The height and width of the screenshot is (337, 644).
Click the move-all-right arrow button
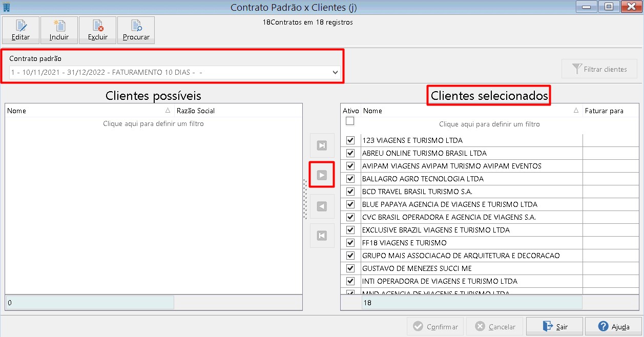pyautogui.click(x=322, y=145)
